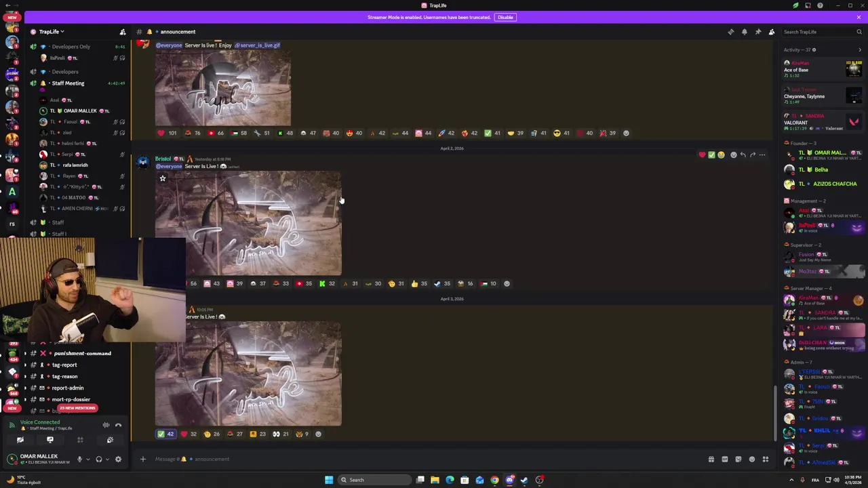Expand the tag-reason channel arrow
868x488 pixels.
[25, 377]
